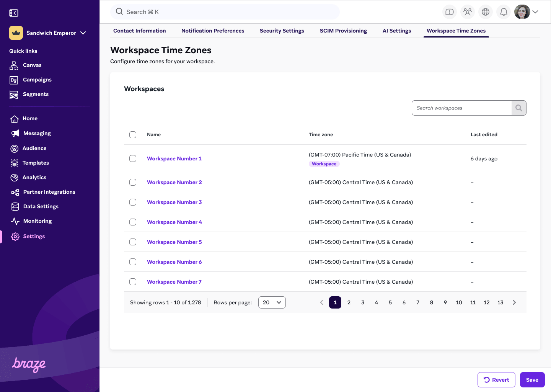Click the globe language icon
Image resolution: width=551 pixels, height=392 pixels.
[485, 12]
